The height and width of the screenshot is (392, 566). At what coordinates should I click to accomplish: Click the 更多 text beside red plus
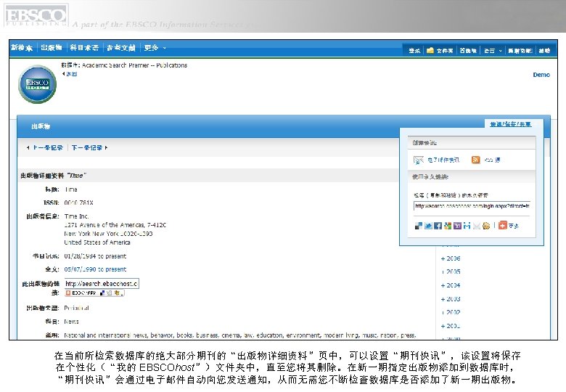pyautogui.click(x=514, y=226)
